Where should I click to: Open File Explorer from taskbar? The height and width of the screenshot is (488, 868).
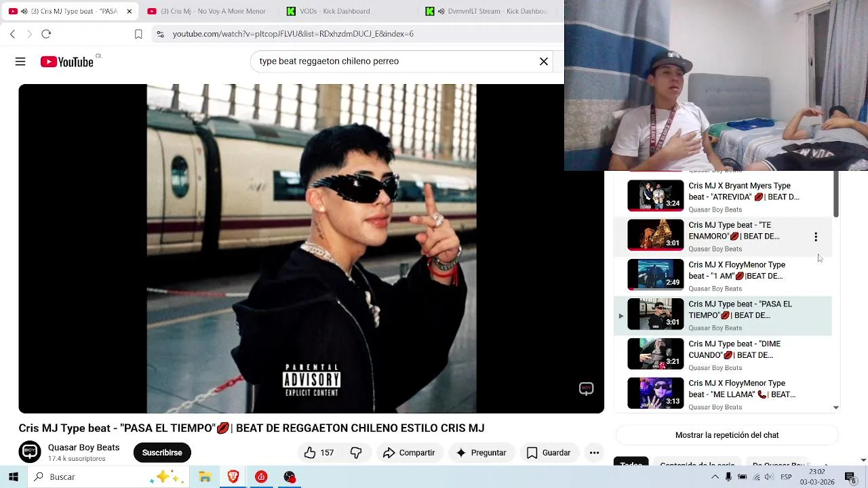[205, 477]
